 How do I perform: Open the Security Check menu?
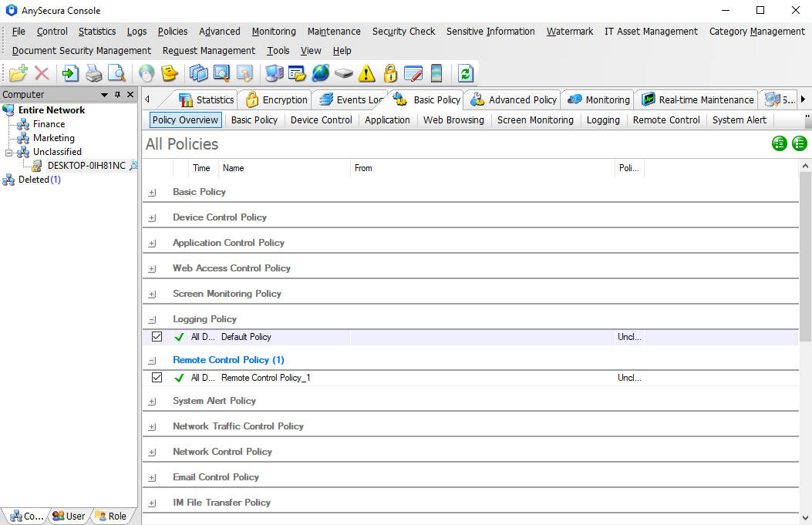point(403,32)
